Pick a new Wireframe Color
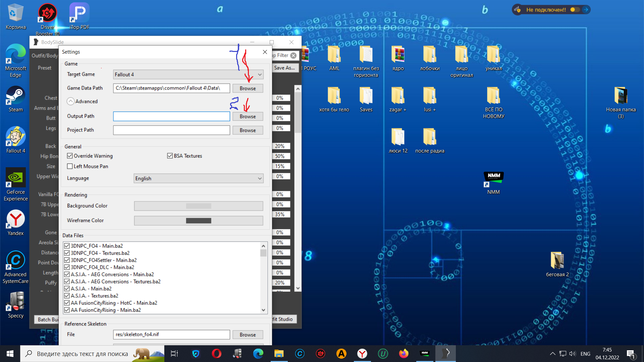The height and width of the screenshot is (362, 644). pyautogui.click(x=198, y=221)
